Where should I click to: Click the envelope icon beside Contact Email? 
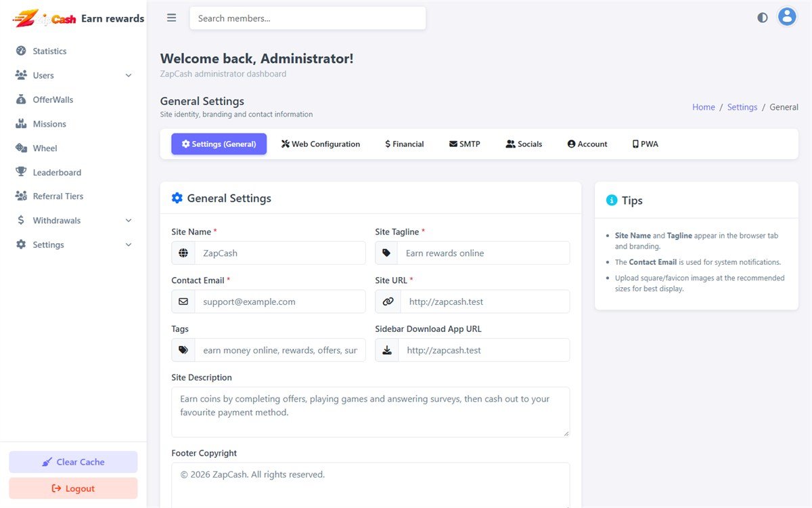183,301
